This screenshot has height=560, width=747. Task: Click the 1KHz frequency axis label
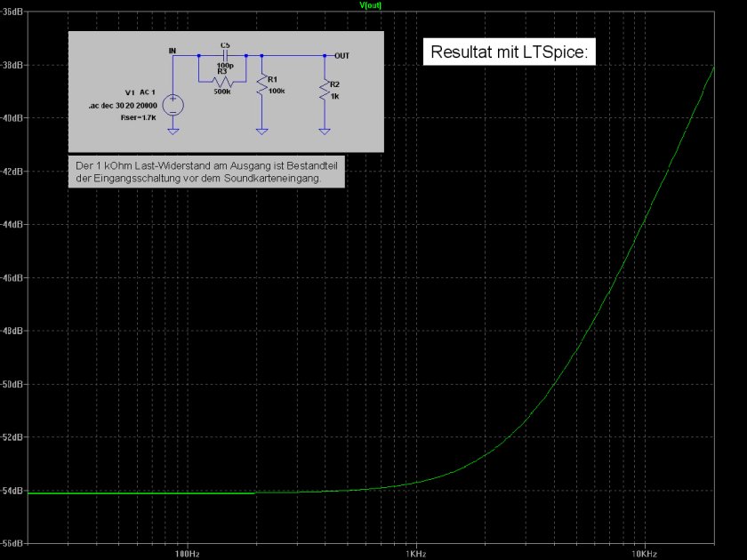[x=414, y=553]
